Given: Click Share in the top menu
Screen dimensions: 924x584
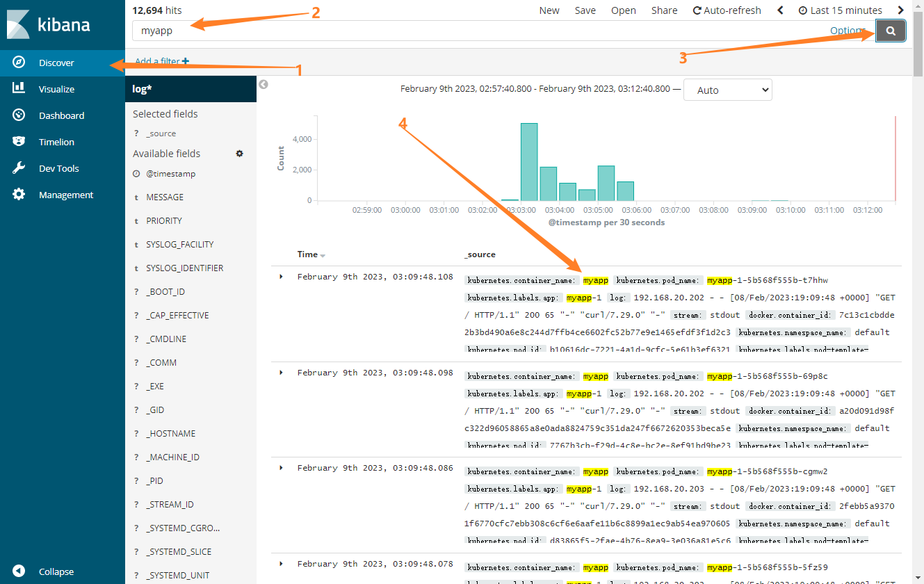Looking at the screenshot, I should coord(664,10).
